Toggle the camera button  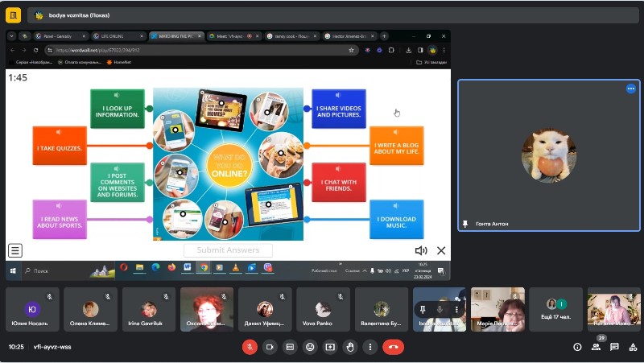270,347
